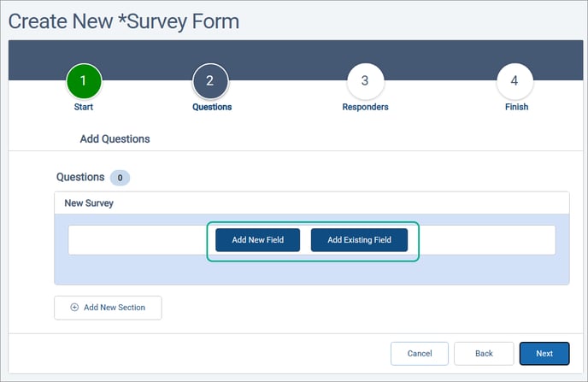Open the Responders step label
Image resolution: width=588 pixels, height=382 pixels.
[x=365, y=108]
